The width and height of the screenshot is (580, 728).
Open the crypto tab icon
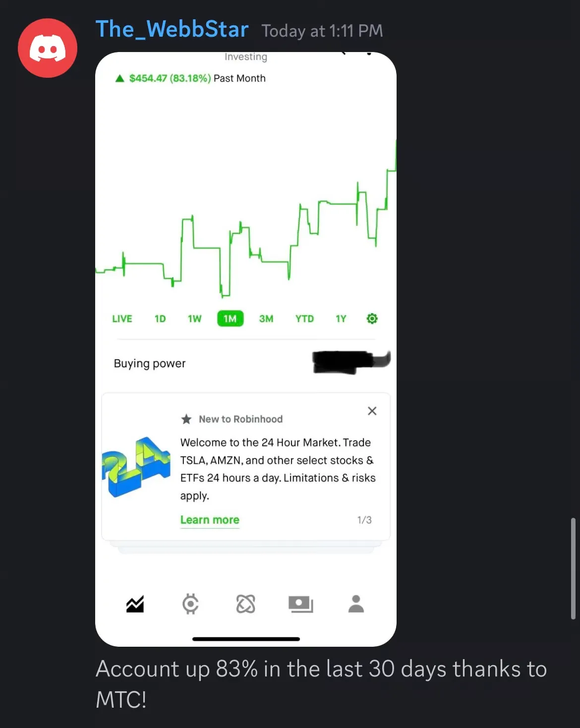(x=190, y=604)
